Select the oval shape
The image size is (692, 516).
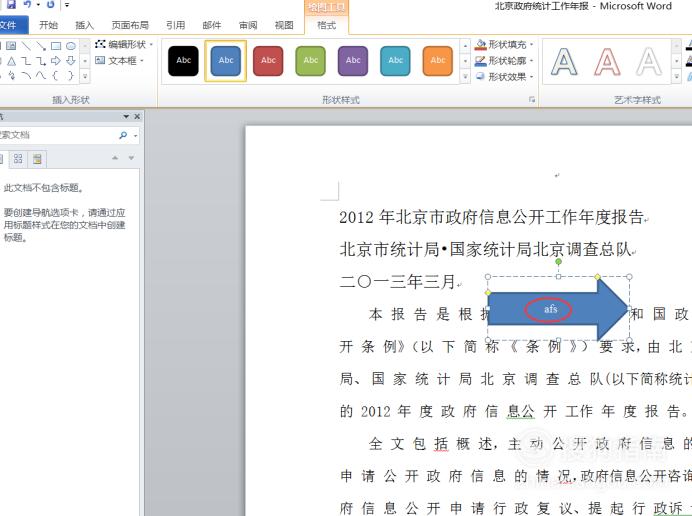click(x=71, y=46)
